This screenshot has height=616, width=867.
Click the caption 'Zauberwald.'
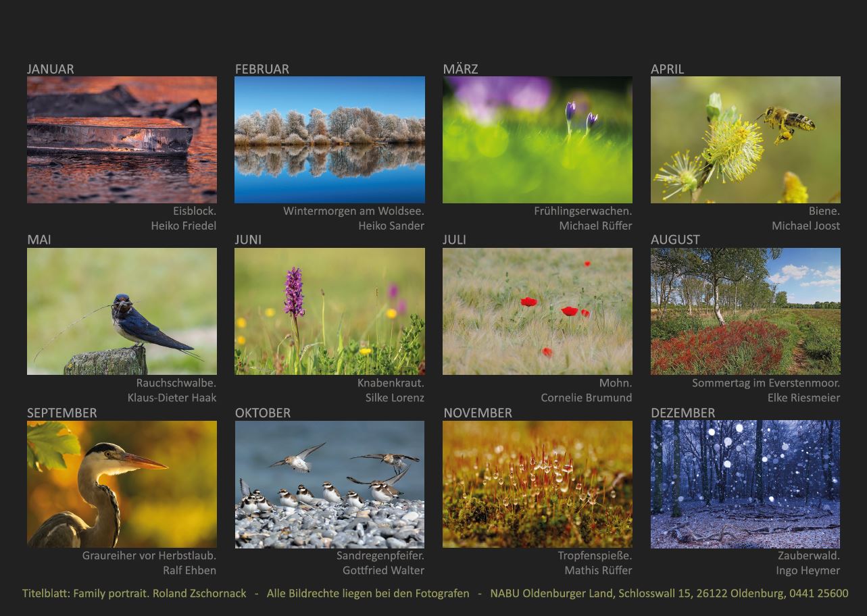tap(809, 556)
